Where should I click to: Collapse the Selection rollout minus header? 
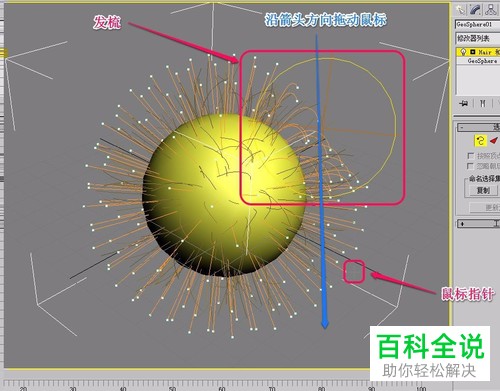click(x=478, y=127)
